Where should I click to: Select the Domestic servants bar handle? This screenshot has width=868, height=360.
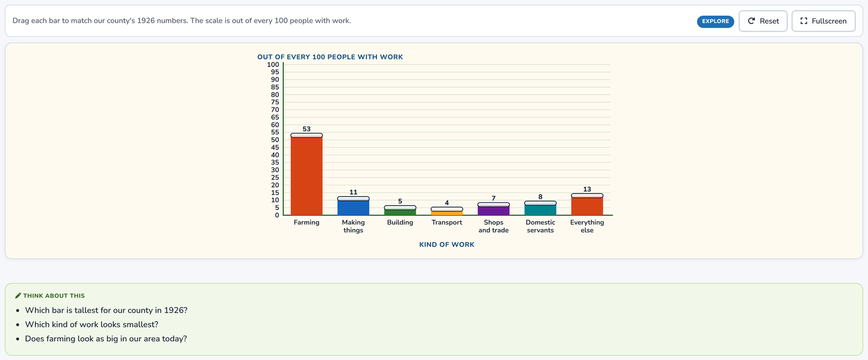tap(540, 203)
